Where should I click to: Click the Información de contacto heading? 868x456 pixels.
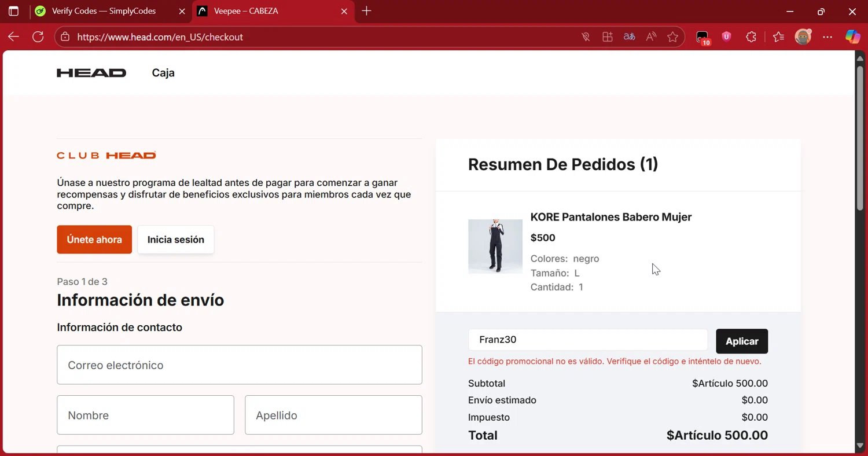(x=120, y=328)
